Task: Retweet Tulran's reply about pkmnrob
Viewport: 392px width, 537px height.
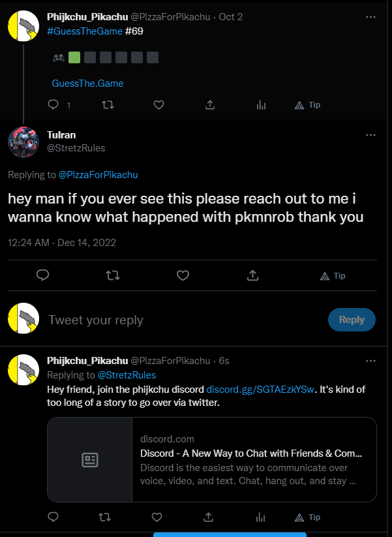Action: [x=113, y=275]
